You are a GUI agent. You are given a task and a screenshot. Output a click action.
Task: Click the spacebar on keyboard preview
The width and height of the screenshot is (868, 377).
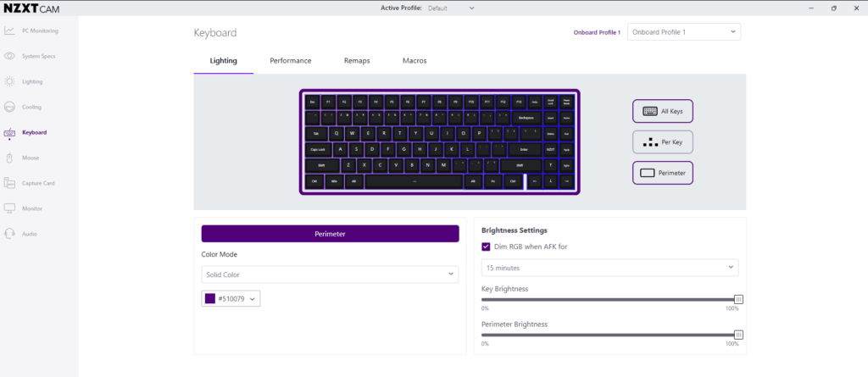[414, 181]
